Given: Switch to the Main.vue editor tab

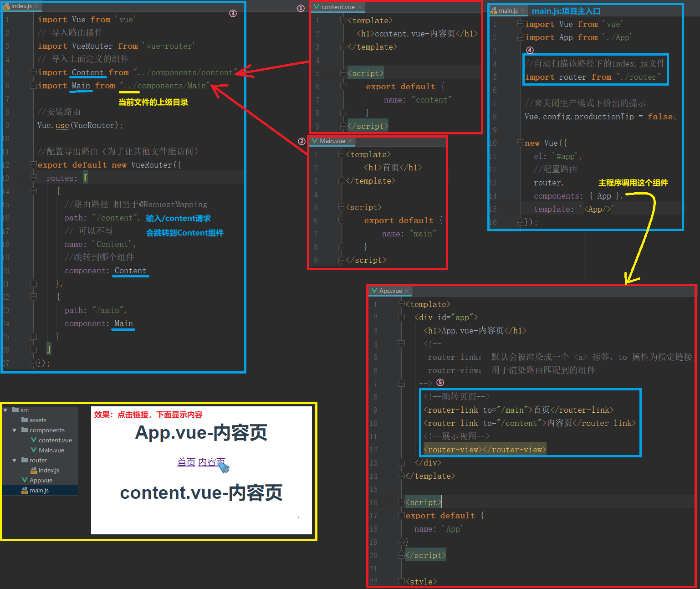Looking at the screenshot, I should [332, 141].
